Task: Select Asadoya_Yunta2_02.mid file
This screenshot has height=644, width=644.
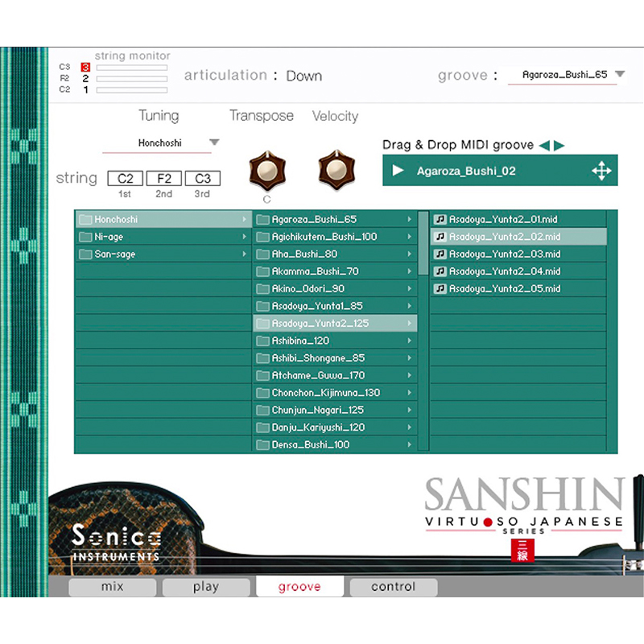Action: (x=518, y=237)
